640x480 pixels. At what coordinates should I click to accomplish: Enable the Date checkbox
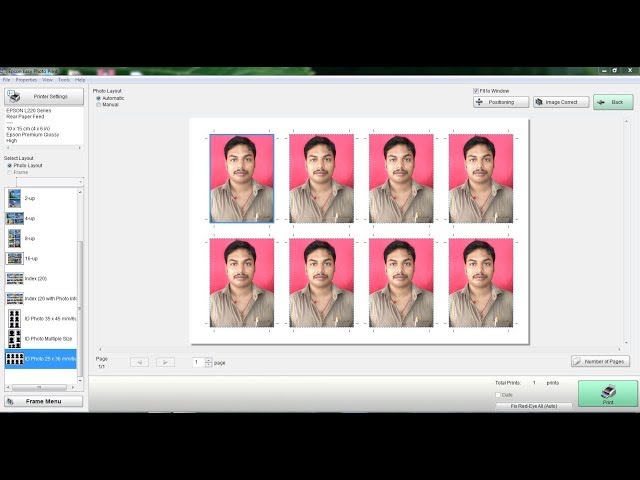(498, 395)
